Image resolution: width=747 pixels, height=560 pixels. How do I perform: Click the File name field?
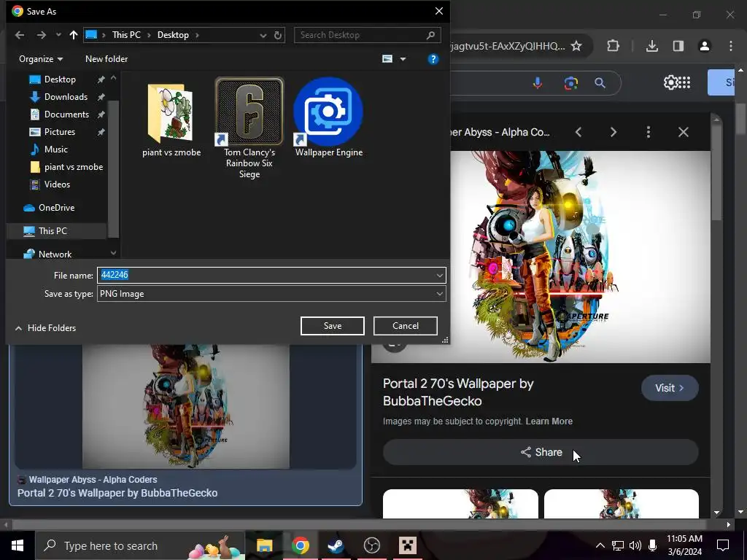point(266,275)
